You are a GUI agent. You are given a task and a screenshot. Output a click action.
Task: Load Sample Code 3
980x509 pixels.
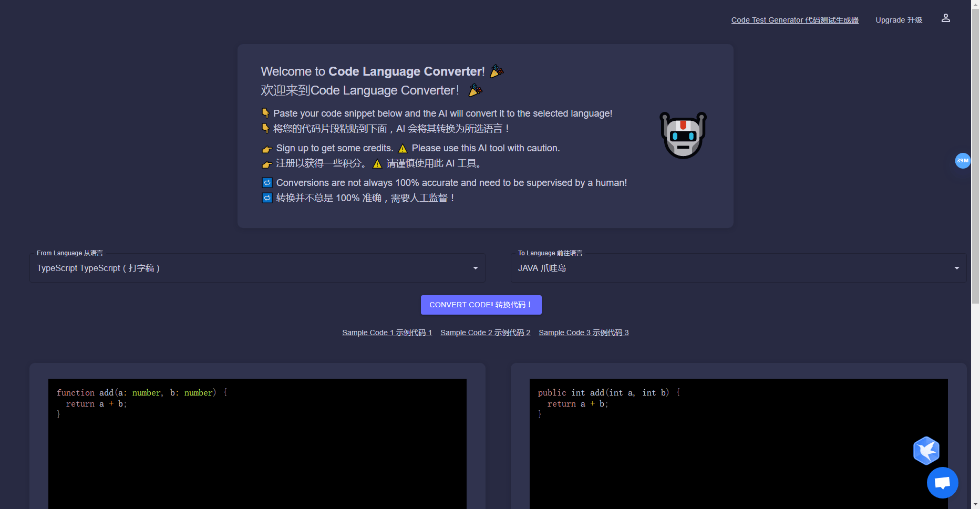pos(583,333)
